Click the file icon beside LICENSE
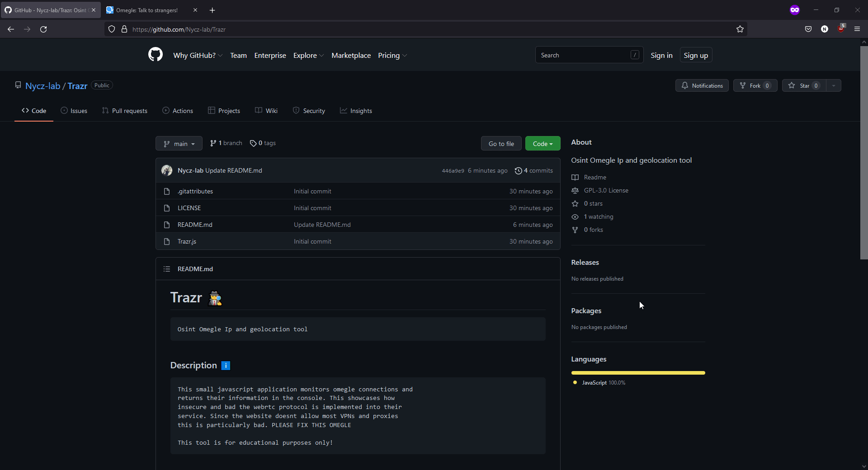Screen dimensions: 868x470 point(167,208)
